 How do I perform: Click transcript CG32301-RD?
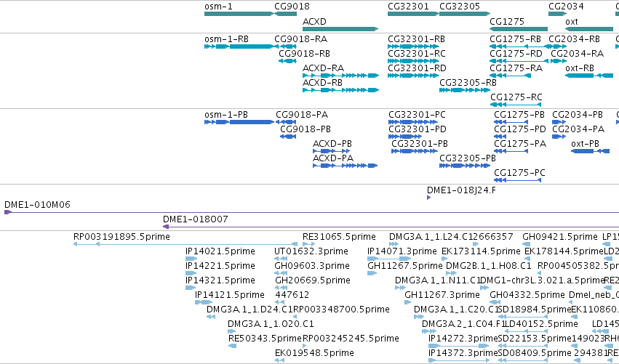click(x=413, y=76)
